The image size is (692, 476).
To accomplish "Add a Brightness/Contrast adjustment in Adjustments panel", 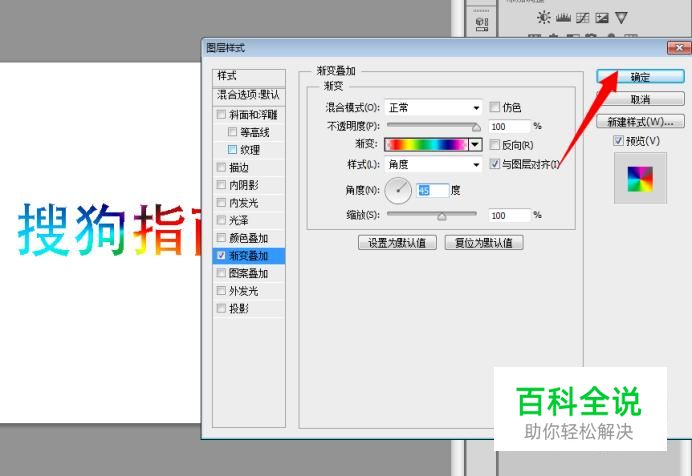I will (x=543, y=18).
